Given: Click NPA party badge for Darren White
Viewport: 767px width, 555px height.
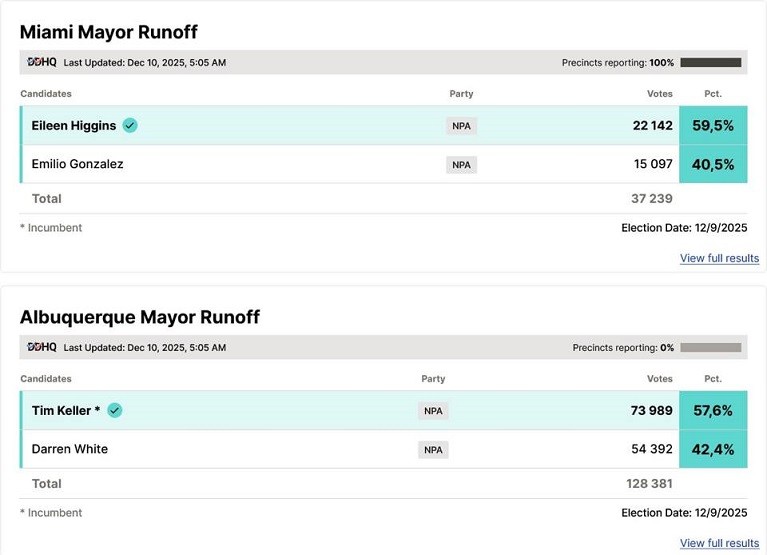Looking at the screenshot, I should pos(433,449).
